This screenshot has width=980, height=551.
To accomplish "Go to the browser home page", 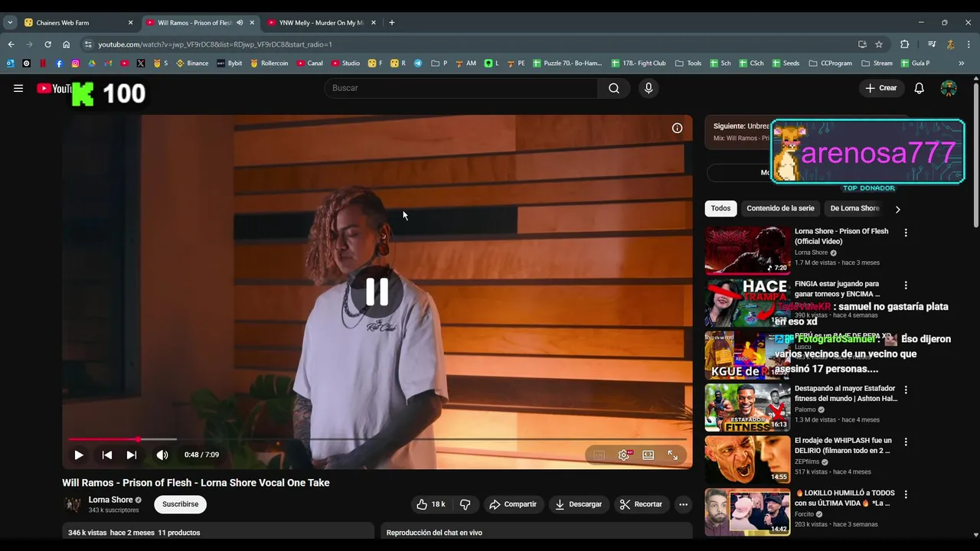I will pyautogui.click(x=66, y=44).
